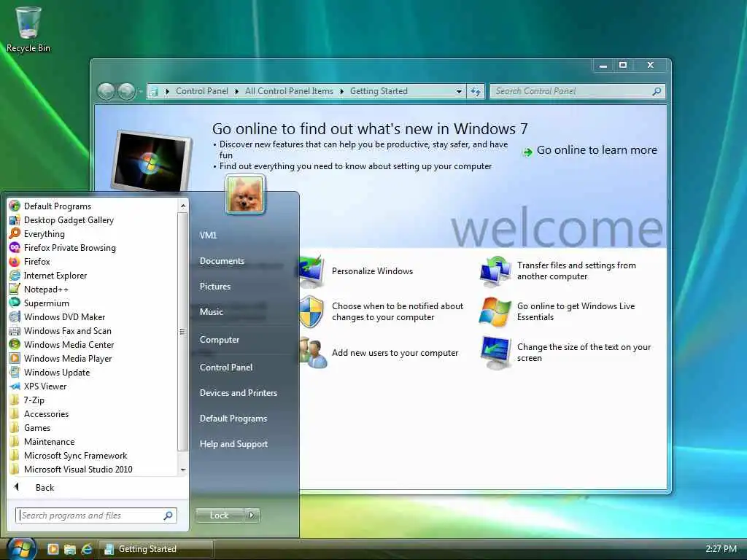This screenshot has width=747, height=560.
Task: Start Firefox Private Browsing icon
Action: [x=15, y=248]
